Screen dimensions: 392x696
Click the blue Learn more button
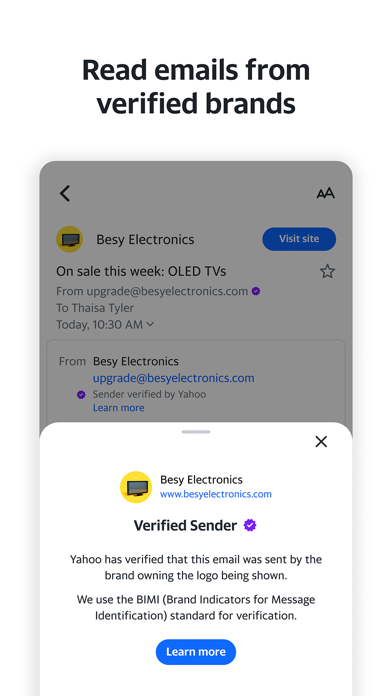[196, 652]
